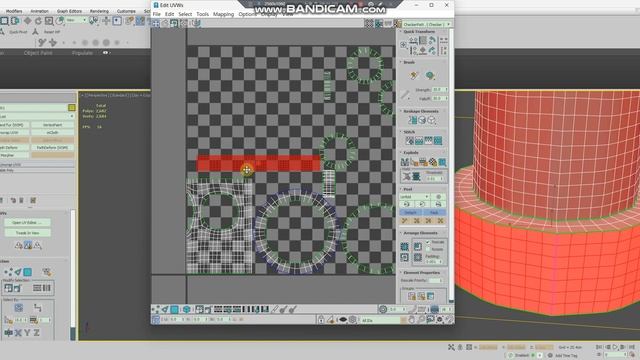Screen dimensions: 640x360
Task: Click the last Stitch icon in the Stitch rollout
Action: pos(438,141)
